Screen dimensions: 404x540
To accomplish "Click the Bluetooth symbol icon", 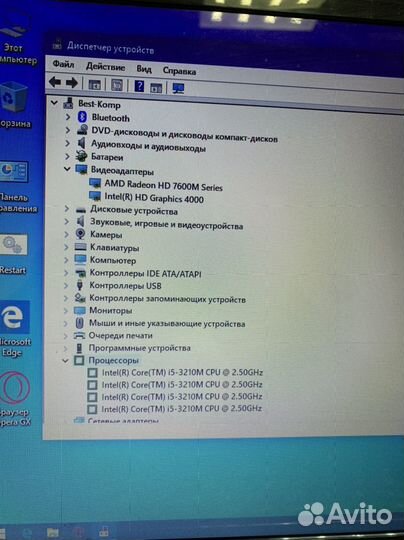I will [82, 117].
